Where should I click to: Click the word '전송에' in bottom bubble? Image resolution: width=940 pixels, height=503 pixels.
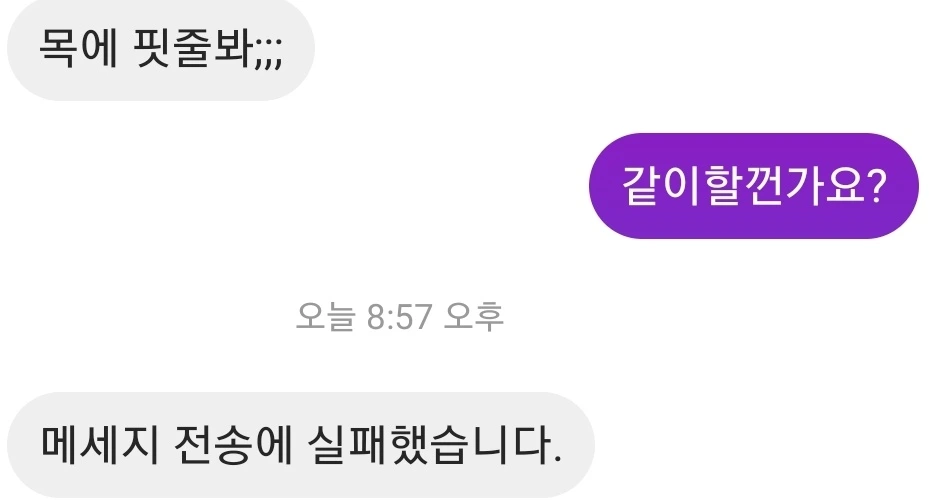pos(232,445)
